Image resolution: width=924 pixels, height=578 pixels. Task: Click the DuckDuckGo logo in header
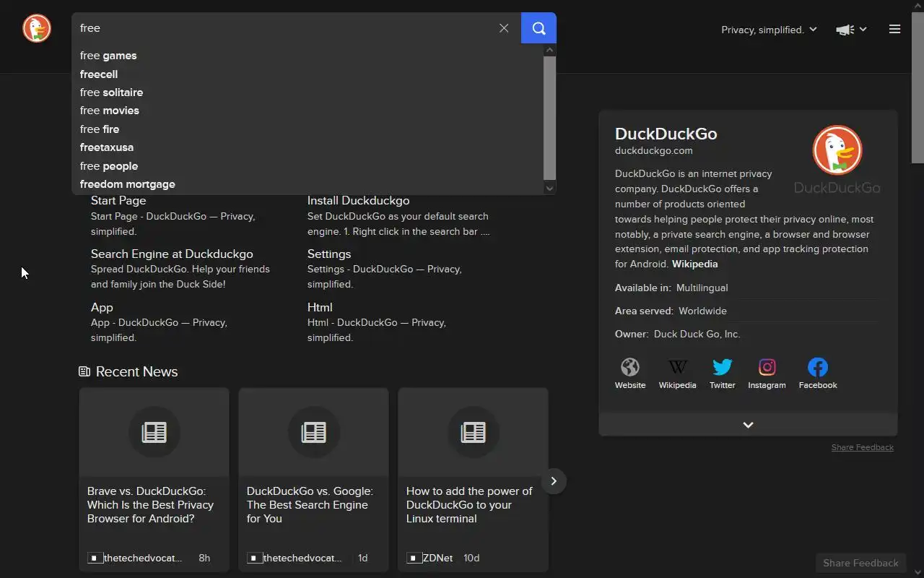tap(37, 29)
